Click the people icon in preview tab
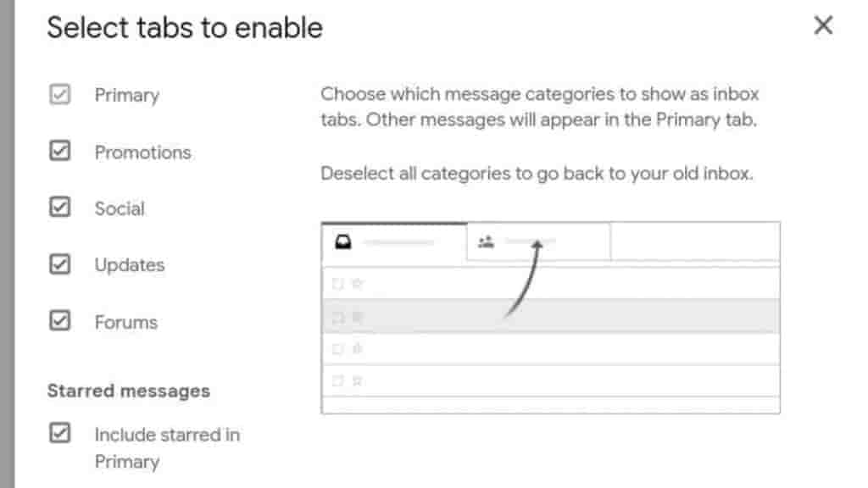The image size is (868, 488). tap(486, 243)
